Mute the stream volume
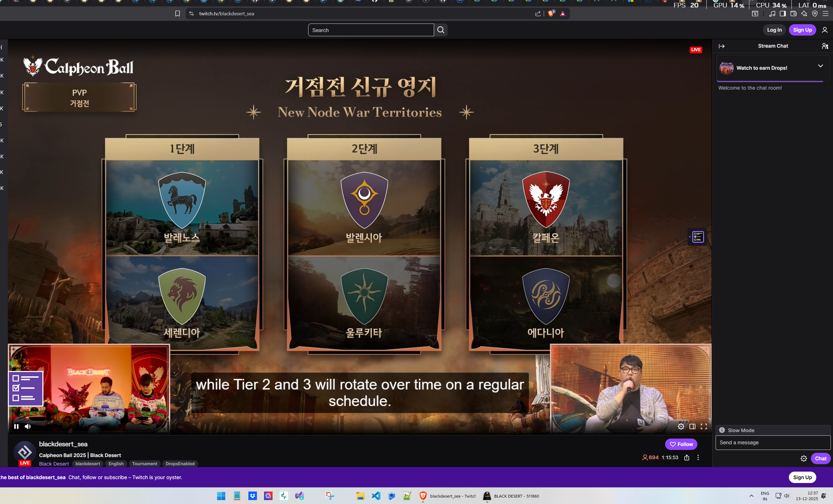833x504 pixels. (28, 426)
